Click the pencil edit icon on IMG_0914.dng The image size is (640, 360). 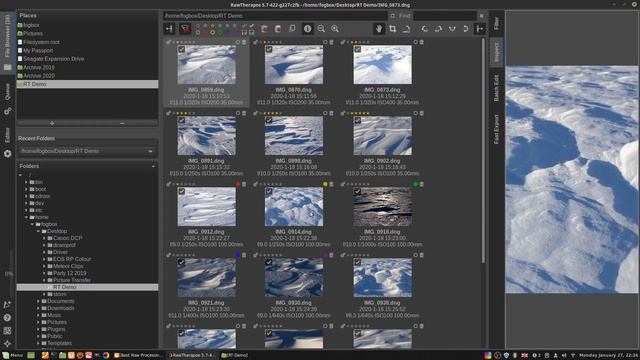pos(256,184)
